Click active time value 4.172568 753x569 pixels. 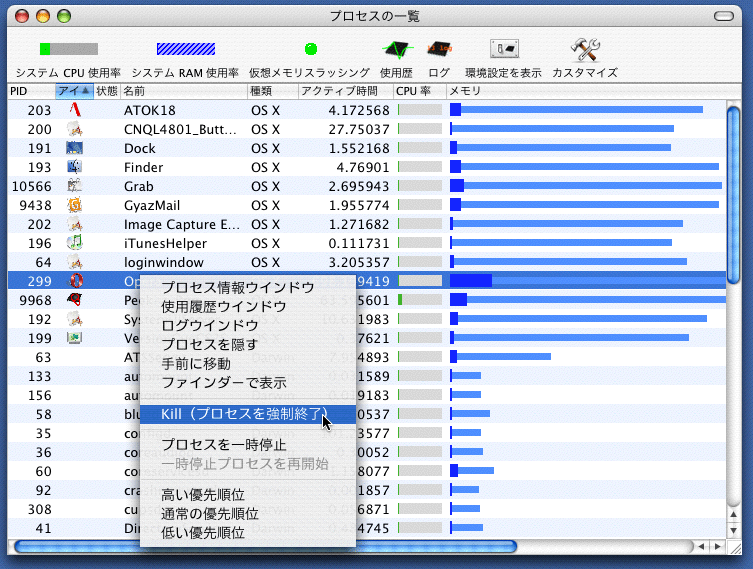pyautogui.click(x=359, y=110)
